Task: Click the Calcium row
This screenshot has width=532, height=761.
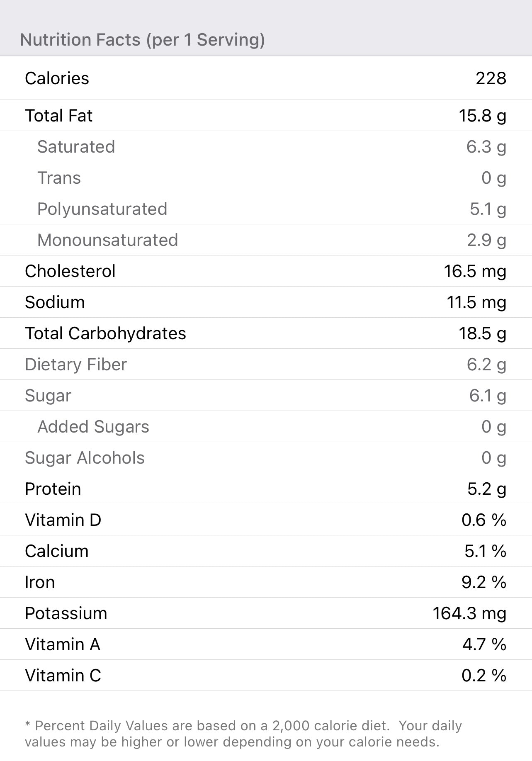Action: tap(265, 551)
